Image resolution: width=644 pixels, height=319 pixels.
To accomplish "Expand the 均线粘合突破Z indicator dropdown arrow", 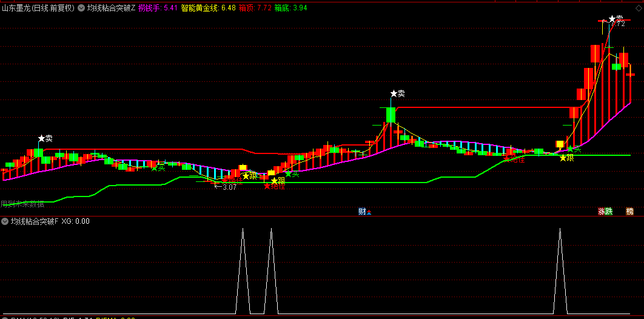I will click(x=81, y=8).
